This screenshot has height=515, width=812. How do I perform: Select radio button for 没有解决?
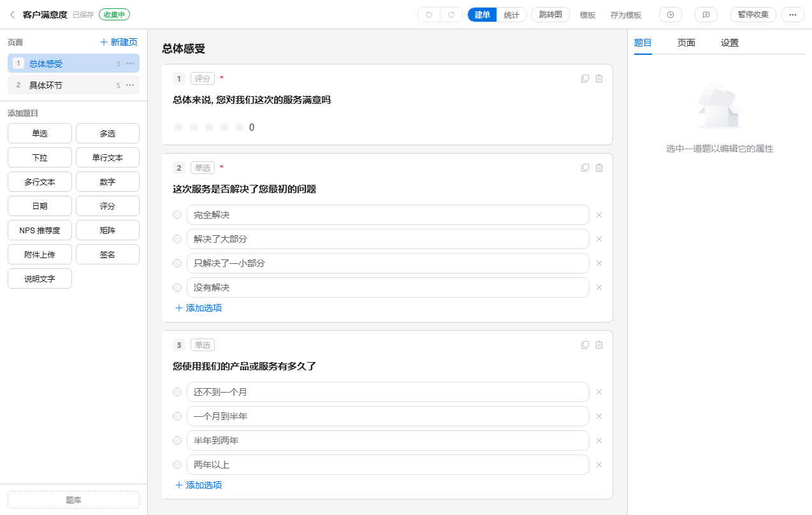[177, 287]
